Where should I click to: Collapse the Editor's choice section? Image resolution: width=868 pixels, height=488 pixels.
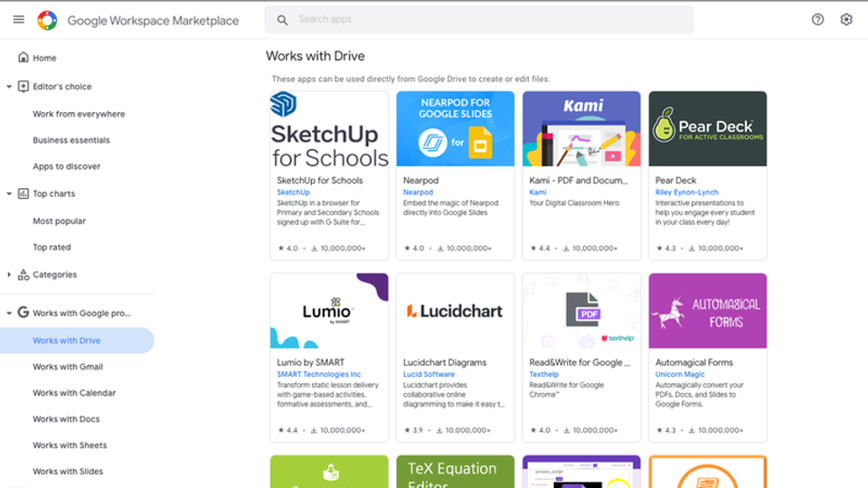click(9, 87)
